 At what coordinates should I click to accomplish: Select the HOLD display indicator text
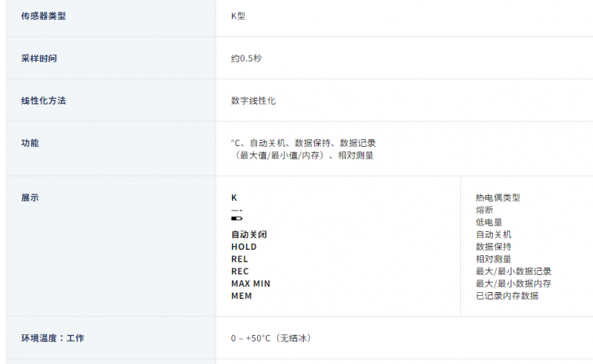click(x=244, y=247)
